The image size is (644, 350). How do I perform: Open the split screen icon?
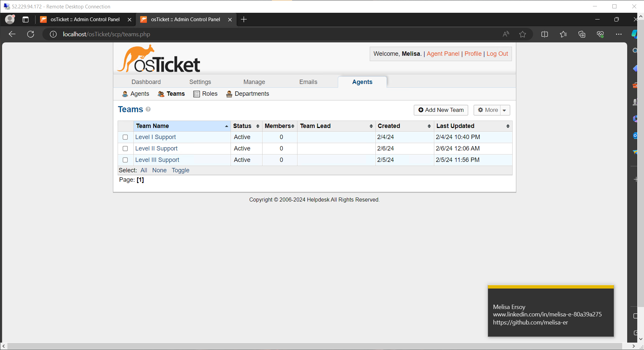click(545, 34)
